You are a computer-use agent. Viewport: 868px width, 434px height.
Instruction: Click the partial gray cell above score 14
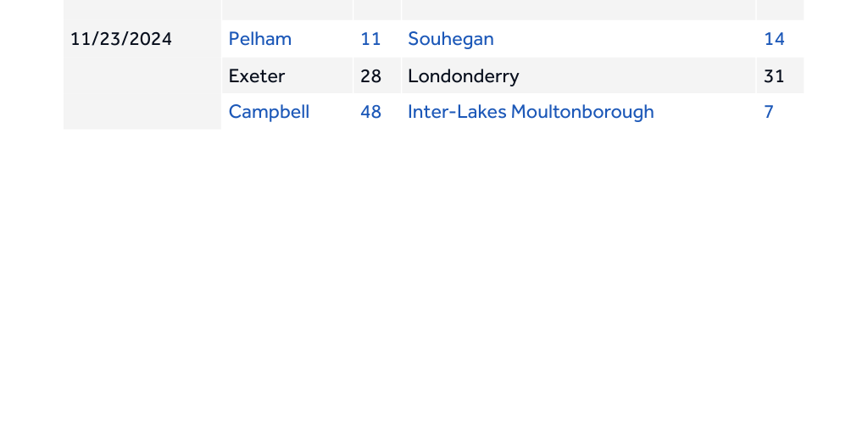coord(779,9)
